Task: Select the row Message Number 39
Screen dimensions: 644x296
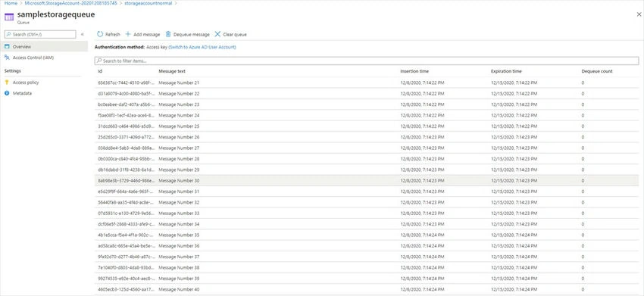Action: click(x=367, y=279)
